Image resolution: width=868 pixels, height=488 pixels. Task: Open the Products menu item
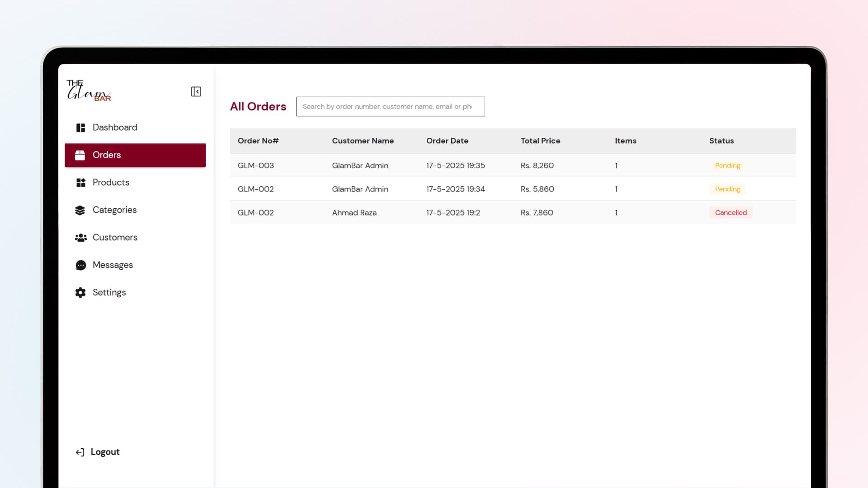click(x=111, y=183)
